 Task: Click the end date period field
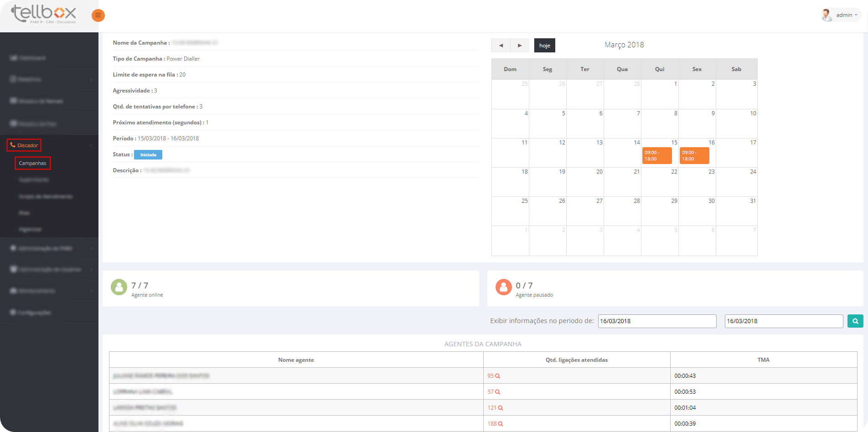784,321
